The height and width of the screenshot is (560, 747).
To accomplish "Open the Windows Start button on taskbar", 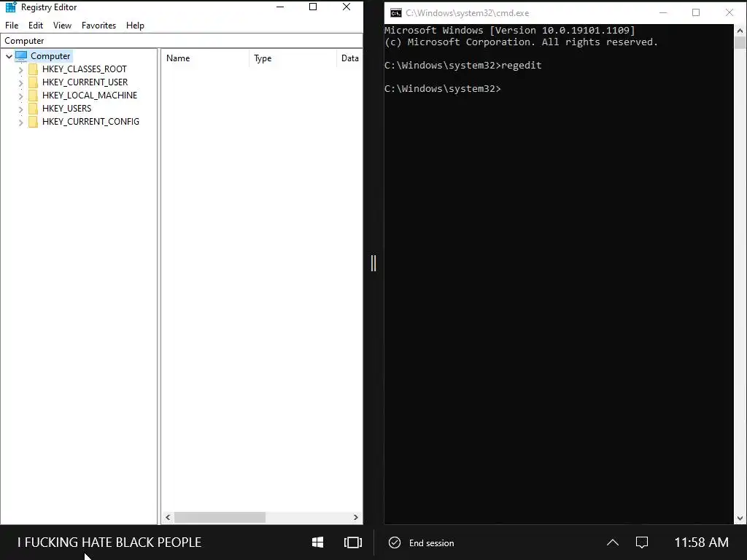I will [x=317, y=542].
